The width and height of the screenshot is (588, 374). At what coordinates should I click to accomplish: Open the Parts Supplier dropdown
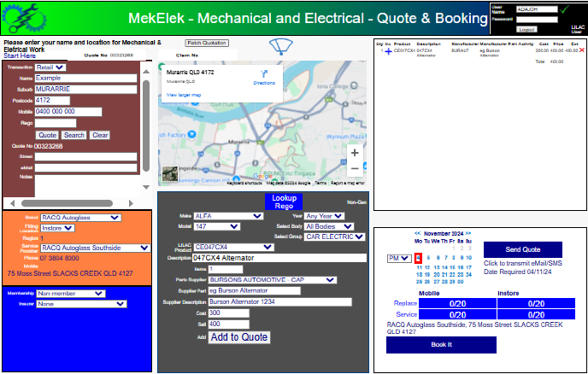pyautogui.click(x=273, y=280)
